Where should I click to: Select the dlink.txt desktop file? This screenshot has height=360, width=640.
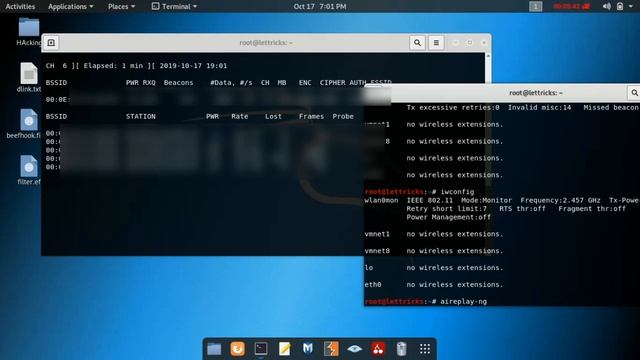pyautogui.click(x=29, y=77)
